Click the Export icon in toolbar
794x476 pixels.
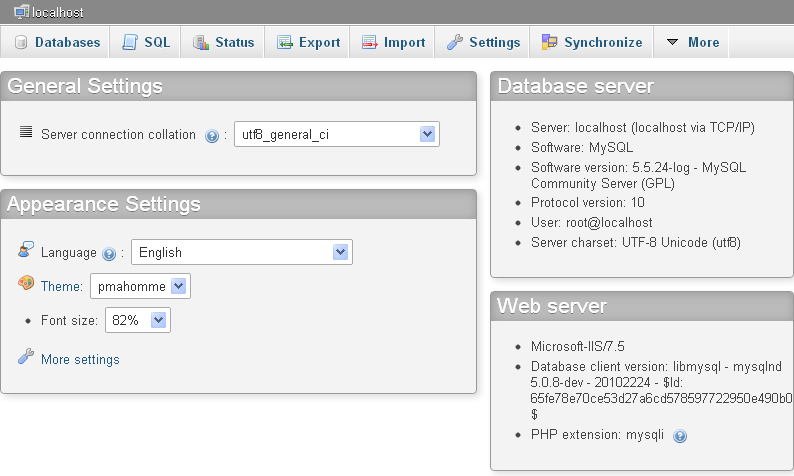285,43
